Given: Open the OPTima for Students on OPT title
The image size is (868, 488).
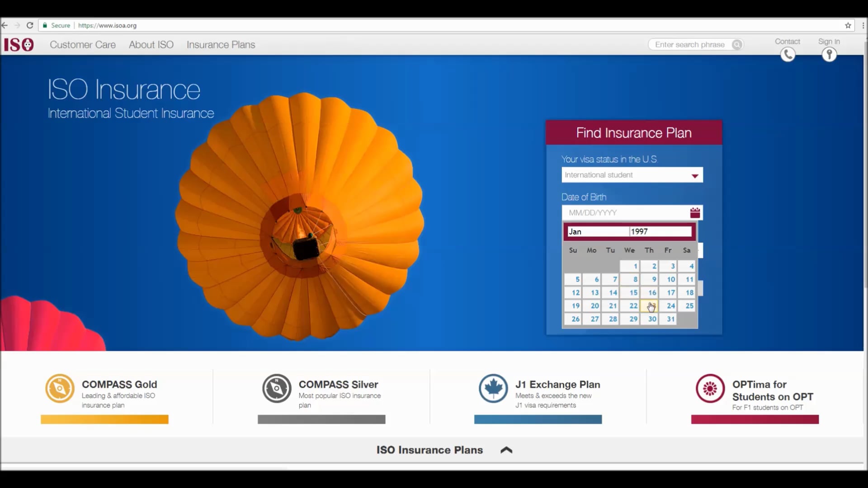Looking at the screenshot, I should [773, 390].
